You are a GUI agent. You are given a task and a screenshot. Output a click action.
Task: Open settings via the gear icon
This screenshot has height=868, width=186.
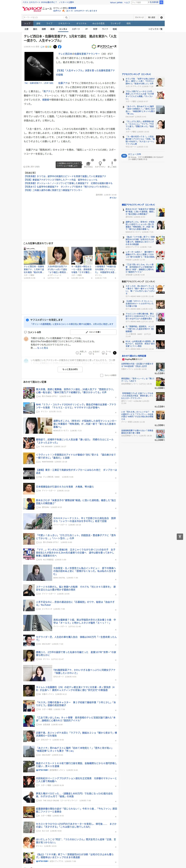tap(161, 17)
